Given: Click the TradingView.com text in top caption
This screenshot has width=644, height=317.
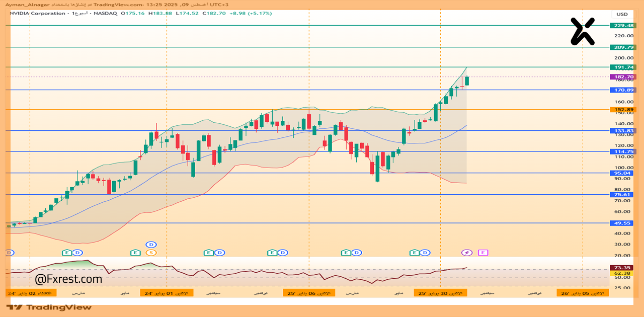Looking at the screenshot, I should [117, 4].
